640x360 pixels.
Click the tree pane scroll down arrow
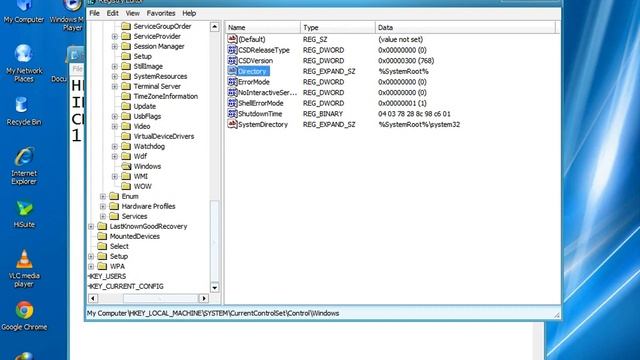[214, 287]
